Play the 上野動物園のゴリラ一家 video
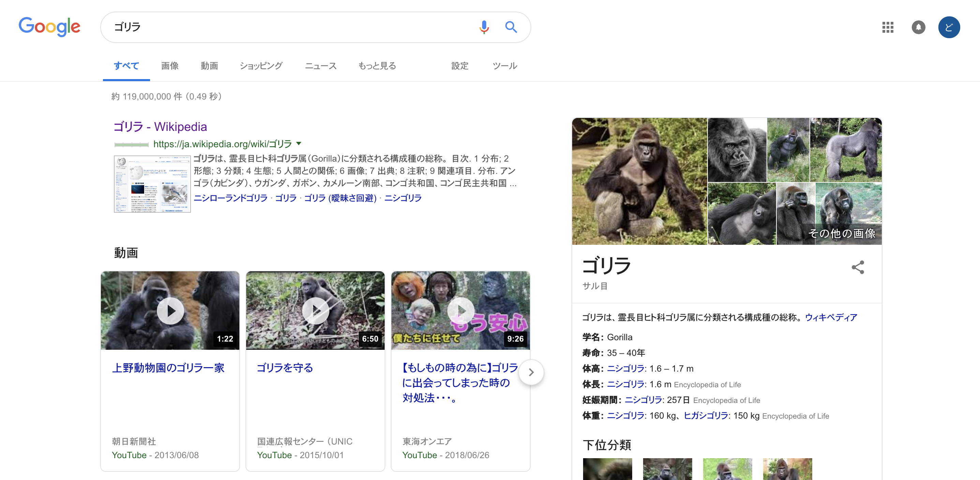980x480 pixels. click(x=170, y=311)
